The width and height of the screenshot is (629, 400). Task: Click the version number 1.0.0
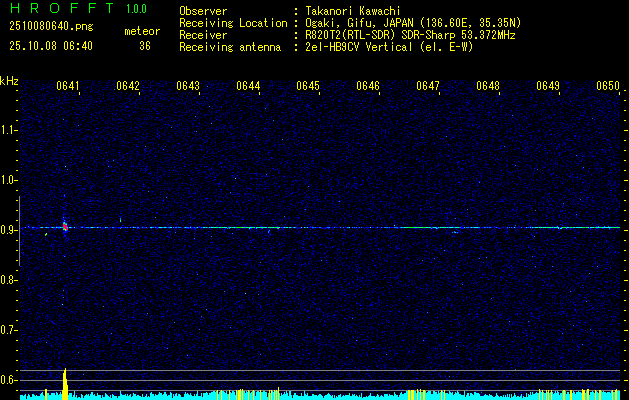tap(136, 9)
